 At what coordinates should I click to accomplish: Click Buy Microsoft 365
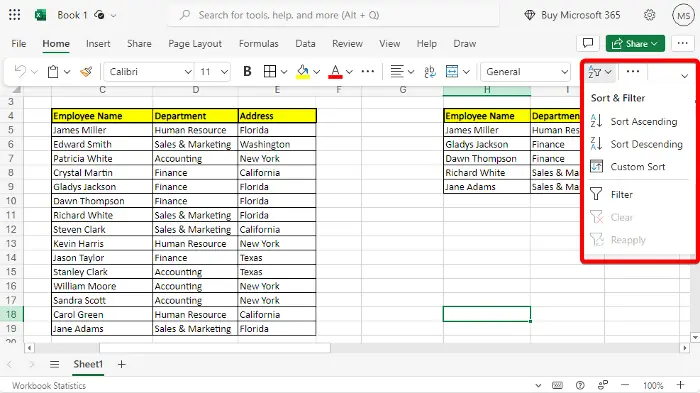(572, 15)
